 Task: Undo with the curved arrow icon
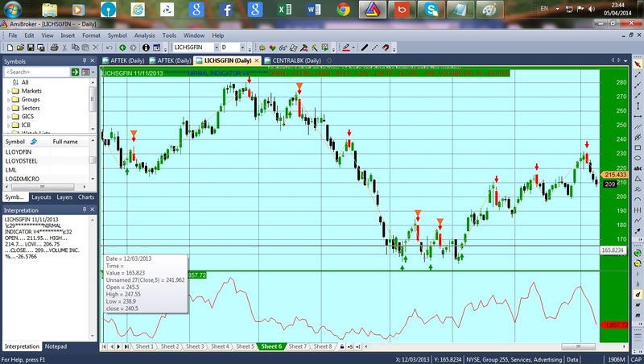point(109,48)
